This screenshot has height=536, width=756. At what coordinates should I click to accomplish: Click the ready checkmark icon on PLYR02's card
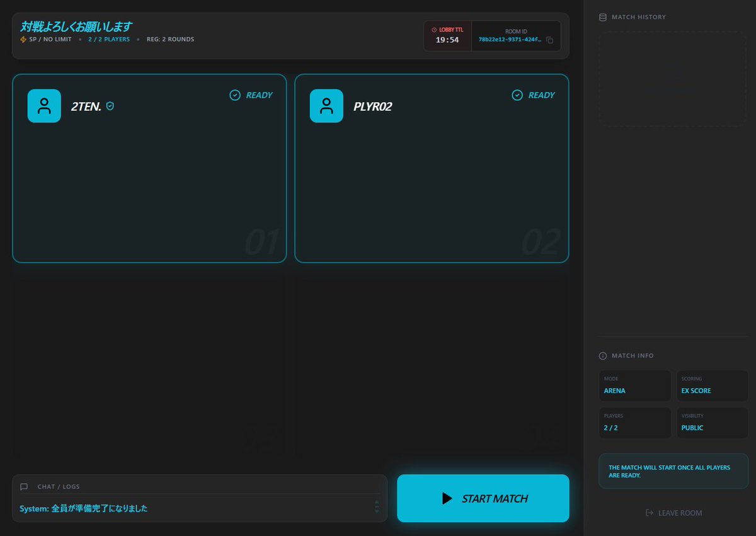coord(517,95)
